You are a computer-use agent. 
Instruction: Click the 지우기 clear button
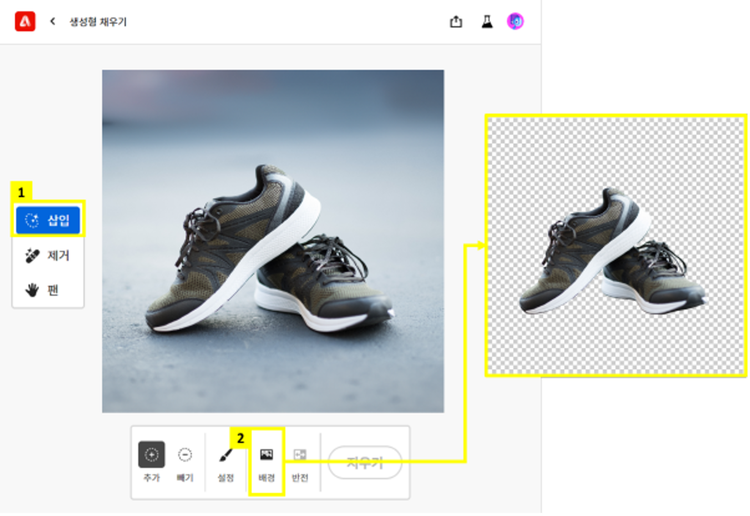click(x=365, y=462)
